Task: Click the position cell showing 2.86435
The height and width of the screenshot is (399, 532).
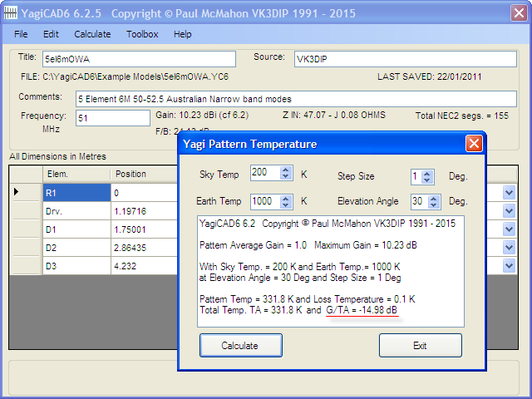Action: tap(144, 248)
